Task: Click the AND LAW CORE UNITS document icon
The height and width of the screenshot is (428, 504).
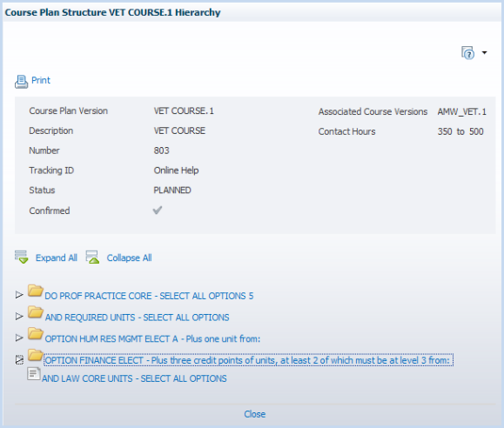Action: [x=34, y=374]
